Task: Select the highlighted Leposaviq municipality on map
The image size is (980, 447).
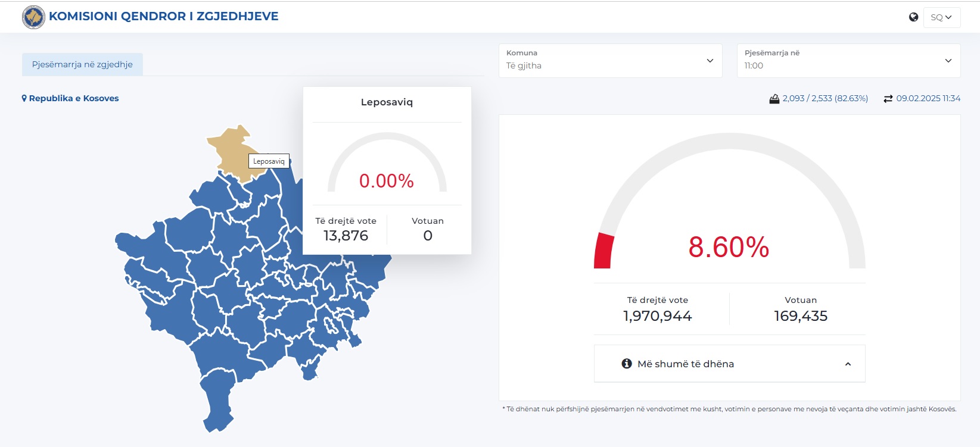Action: click(x=232, y=149)
